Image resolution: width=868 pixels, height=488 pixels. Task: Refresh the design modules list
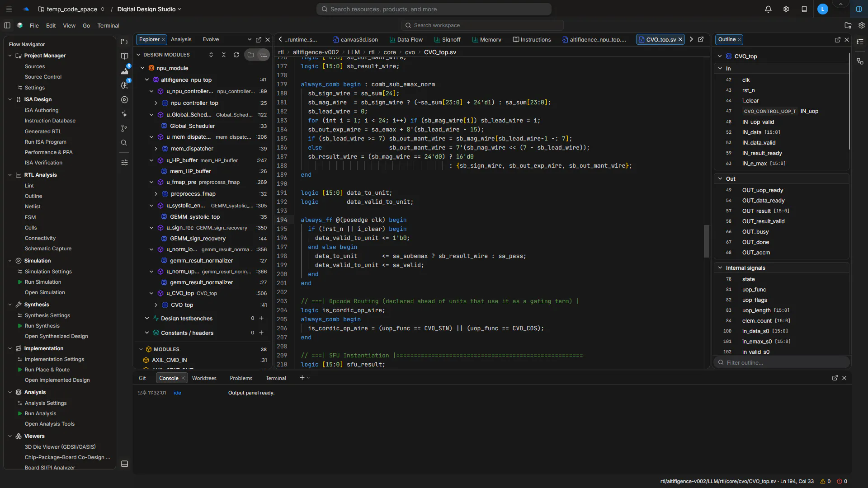pyautogui.click(x=236, y=55)
